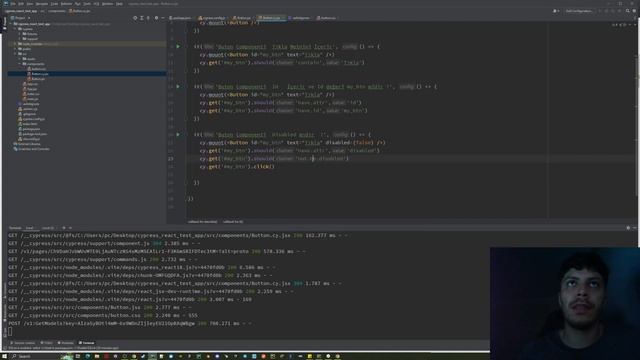Click 'callback for describe()' breadcrumb below editor
Viewport: 640px width, 360px height.
tap(202, 222)
